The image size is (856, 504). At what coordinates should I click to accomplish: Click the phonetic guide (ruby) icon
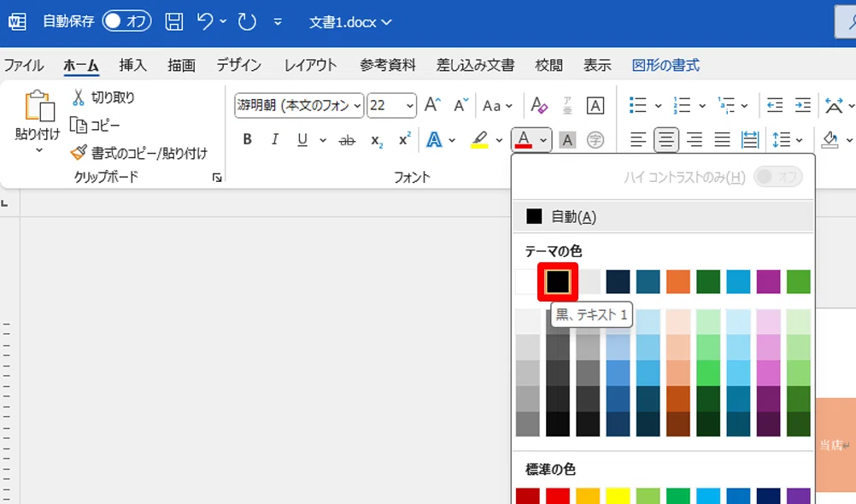click(567, 105)
